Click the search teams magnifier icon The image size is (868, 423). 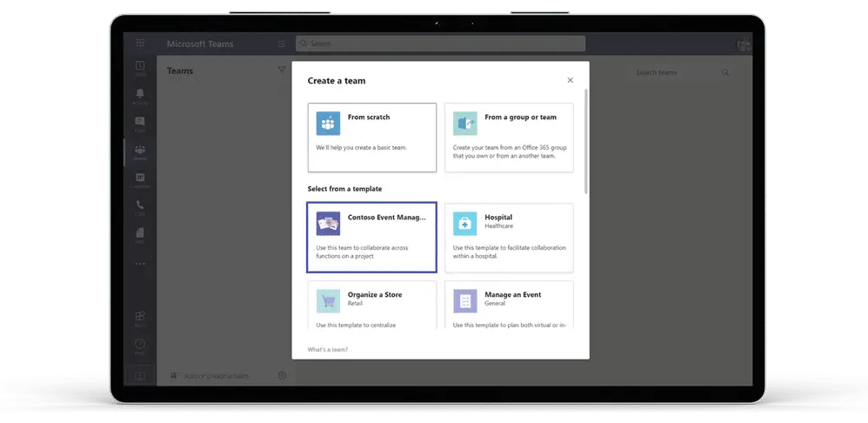[725, 72]
